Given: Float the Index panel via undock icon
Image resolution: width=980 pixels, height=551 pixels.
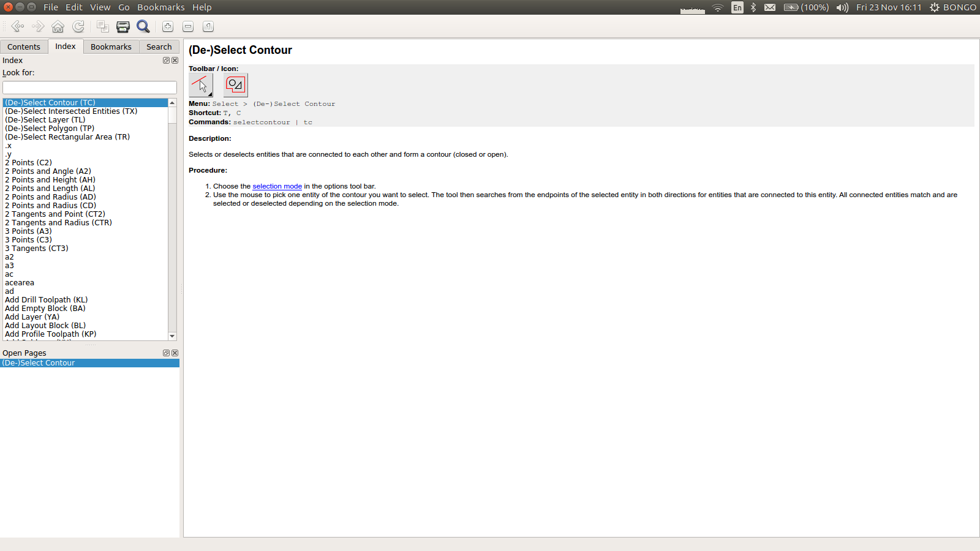Looking at the screenshot, I should pyautogui.click(x=166, y=61).
